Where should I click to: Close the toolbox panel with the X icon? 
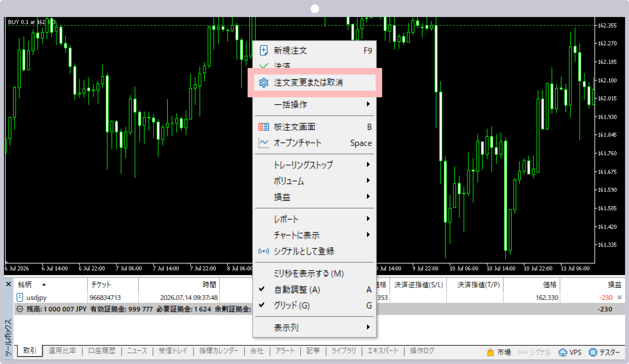click(x=9, y=284)
